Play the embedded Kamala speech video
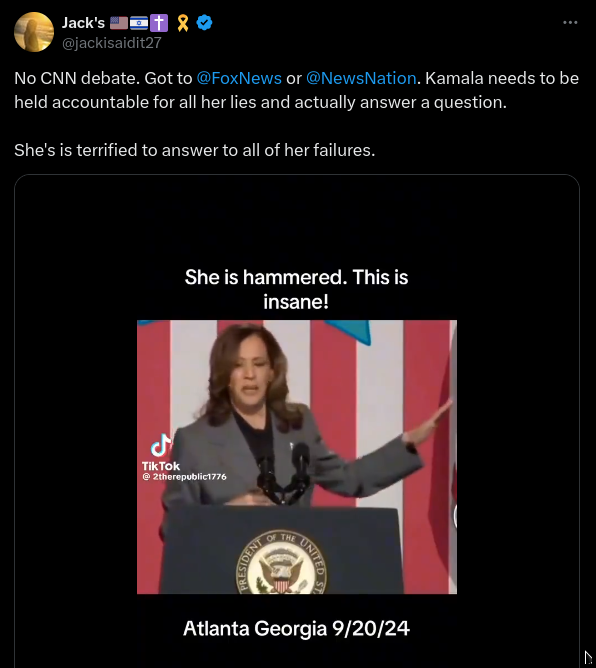Viewport: 596px width, 668px height. (297, 457)
